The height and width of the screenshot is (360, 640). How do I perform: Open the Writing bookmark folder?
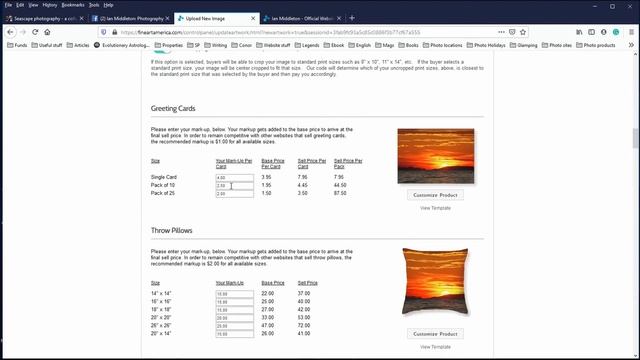(216, 45)
